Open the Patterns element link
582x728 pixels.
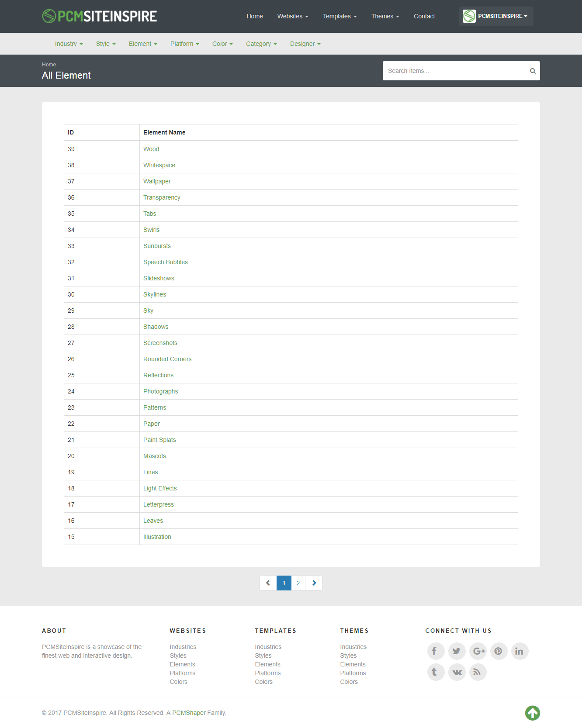pyautogui.click(x=155, y=407)
